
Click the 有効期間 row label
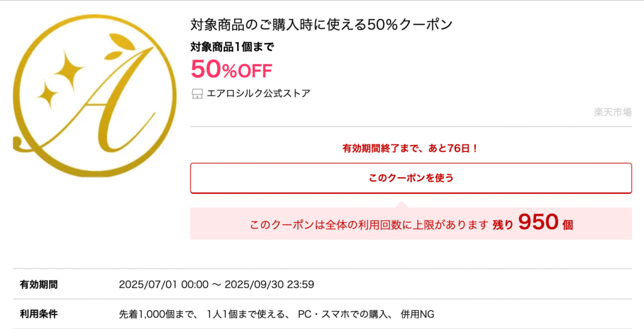click(38, 284)
